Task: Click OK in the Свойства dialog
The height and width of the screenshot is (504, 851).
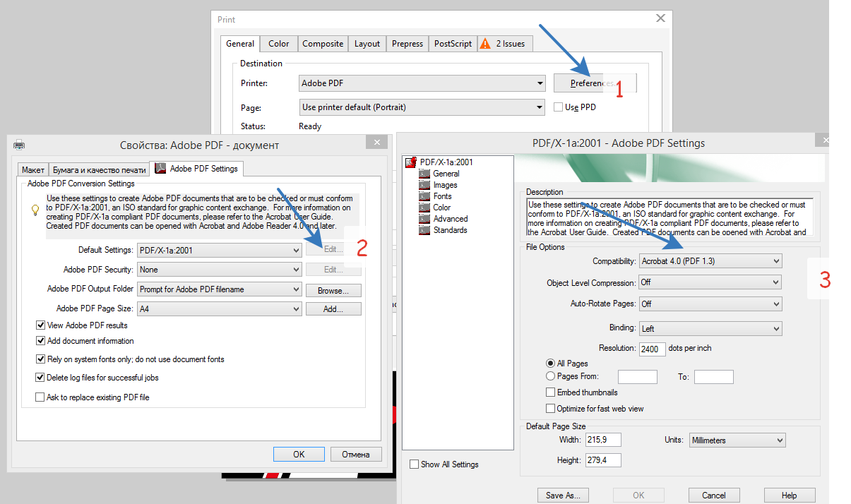Action: [299, 454]
